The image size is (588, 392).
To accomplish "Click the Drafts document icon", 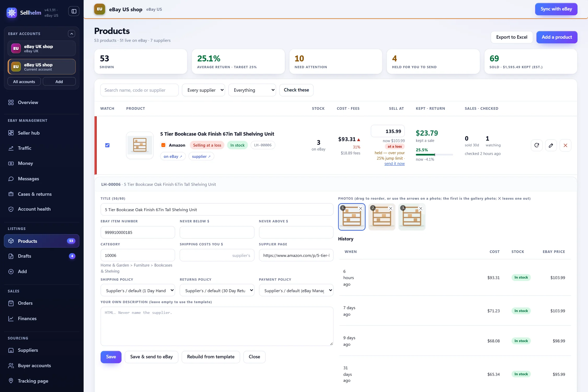I will (11, 256).
